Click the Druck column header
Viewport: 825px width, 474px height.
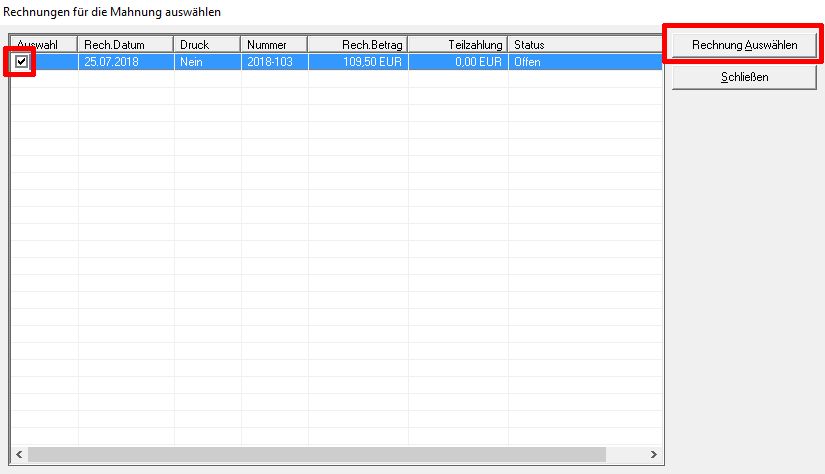[207, 45]
